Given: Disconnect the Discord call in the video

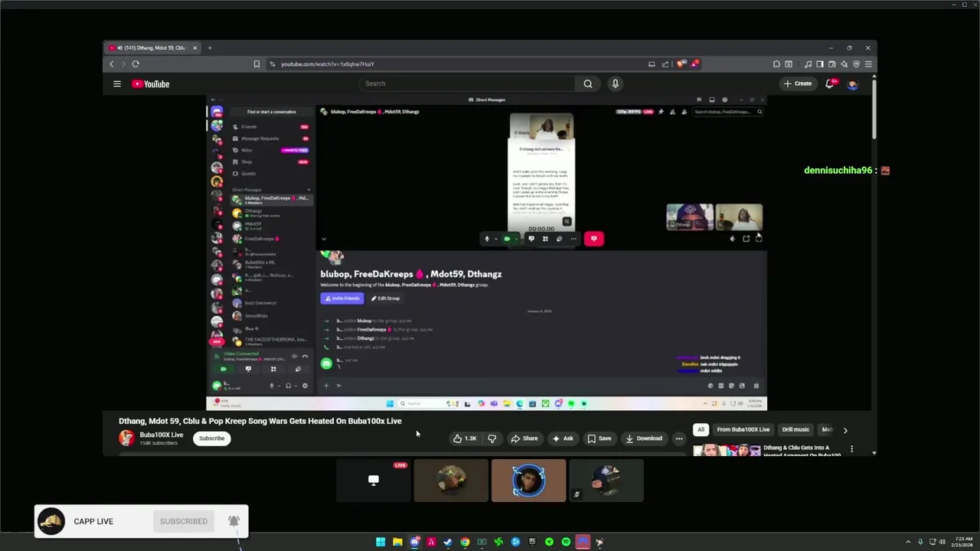Looking at the screenshot, I should point(594,239).
